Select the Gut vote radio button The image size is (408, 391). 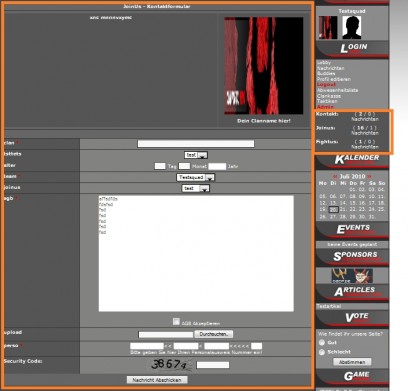click(322, 343)
